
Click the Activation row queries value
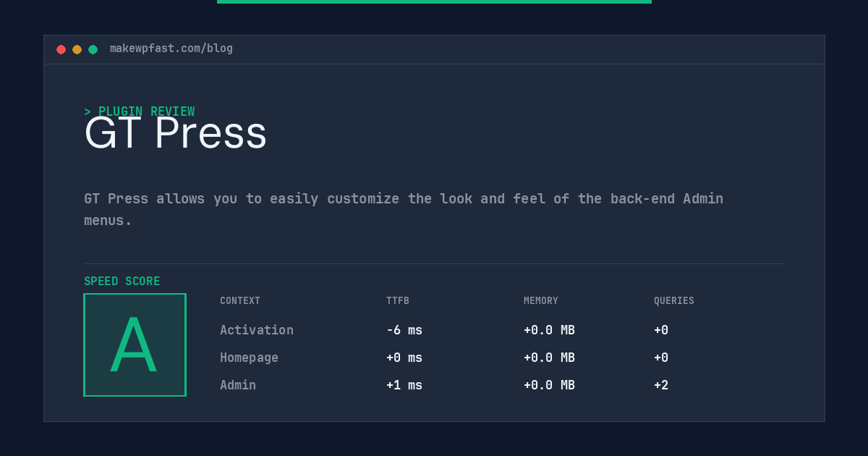pos(661,330)
